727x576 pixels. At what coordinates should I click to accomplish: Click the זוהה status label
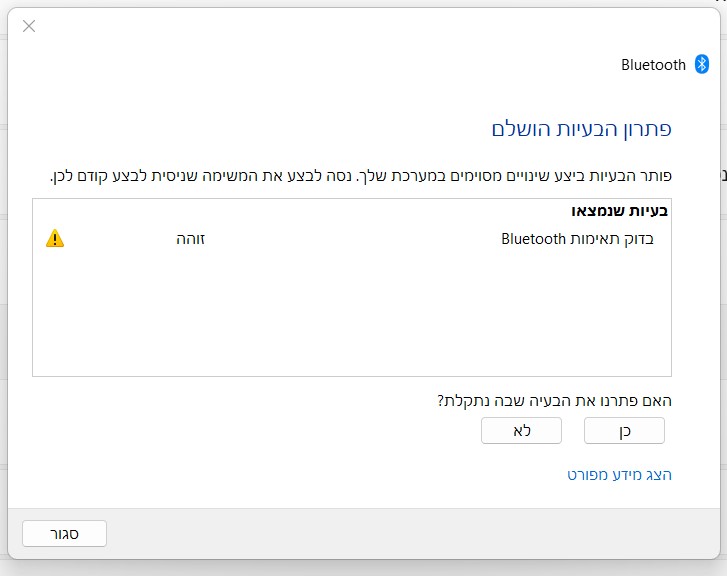[190, 239]
